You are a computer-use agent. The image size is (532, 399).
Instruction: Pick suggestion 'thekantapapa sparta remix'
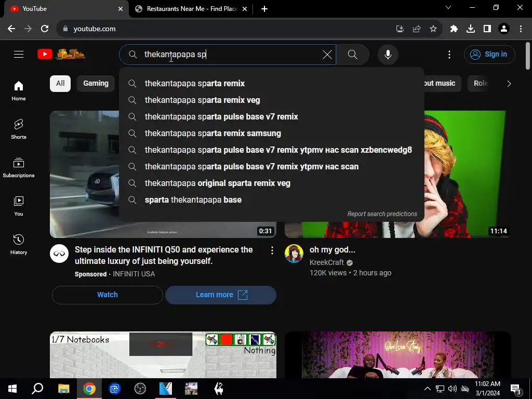[x=271, y=84]
